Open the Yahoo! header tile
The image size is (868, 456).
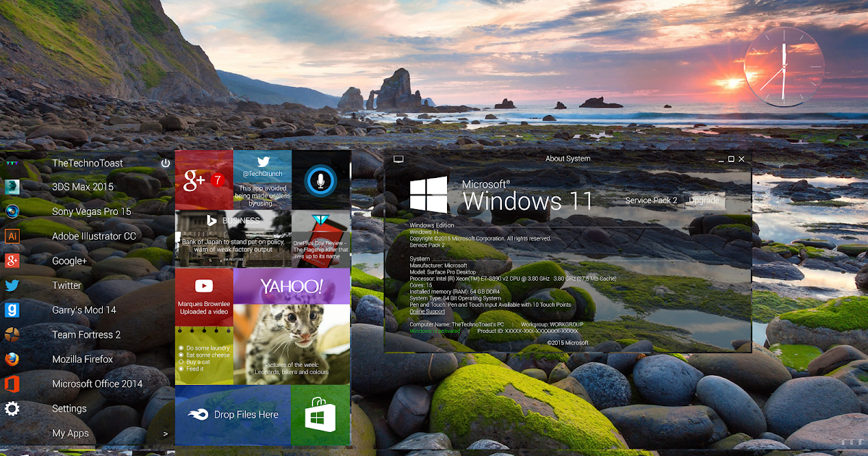292,286
